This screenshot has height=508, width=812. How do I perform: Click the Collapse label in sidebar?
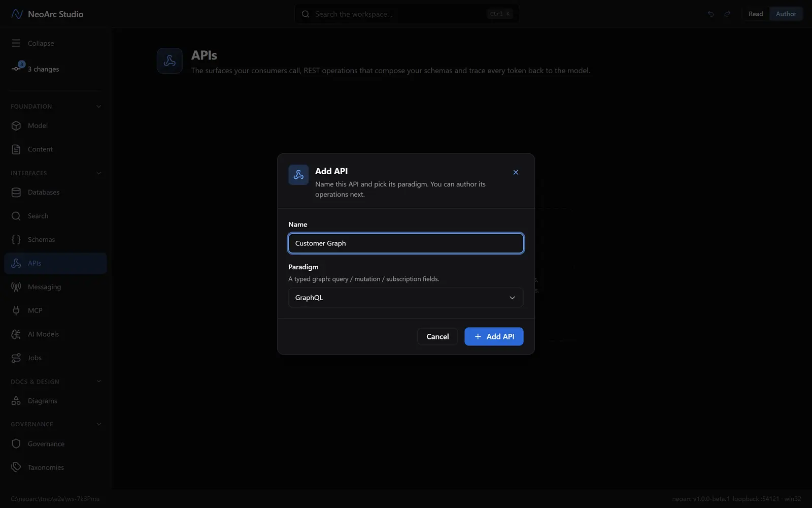click(41, 43)
